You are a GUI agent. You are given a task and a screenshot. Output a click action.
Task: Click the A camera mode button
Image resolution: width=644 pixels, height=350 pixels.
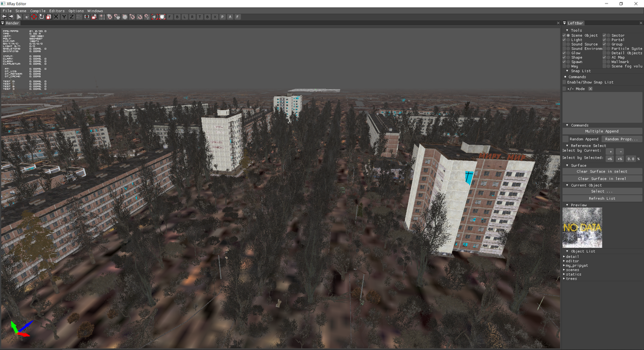tap(230, 17)
